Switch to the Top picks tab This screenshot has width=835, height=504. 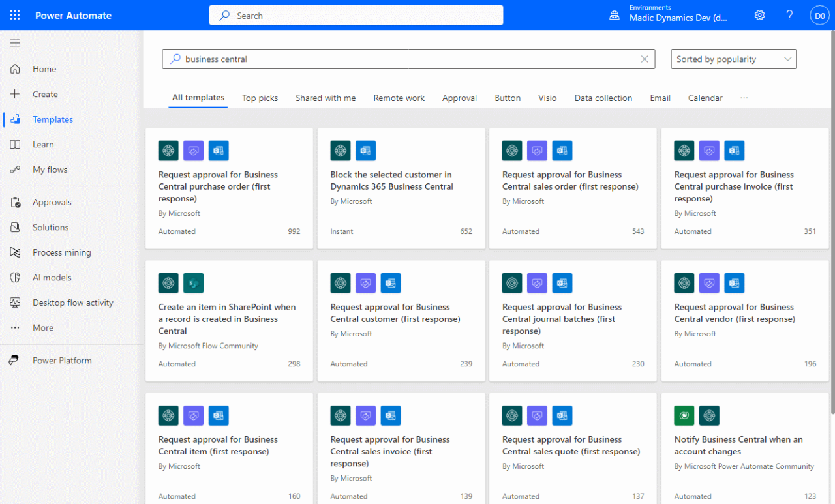(260, 98)
